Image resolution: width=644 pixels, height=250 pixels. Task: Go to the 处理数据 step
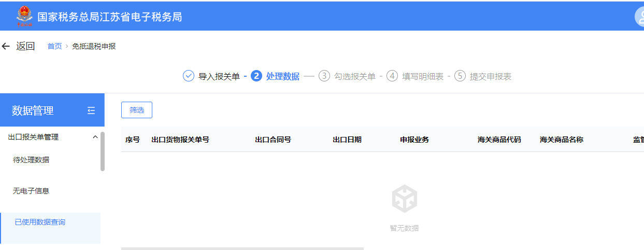(282, 76)
